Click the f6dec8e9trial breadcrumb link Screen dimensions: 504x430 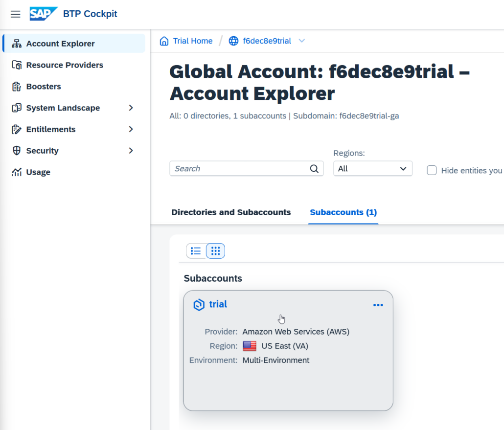267,41
